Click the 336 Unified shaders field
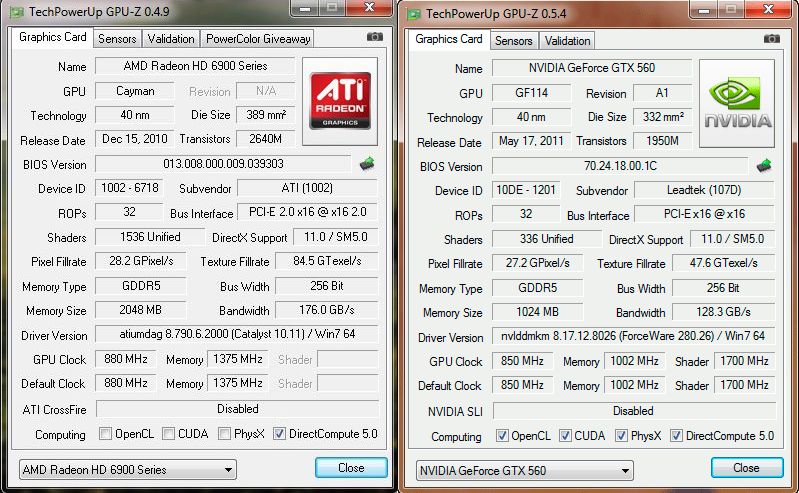799x493 pixels. [547, 239]
